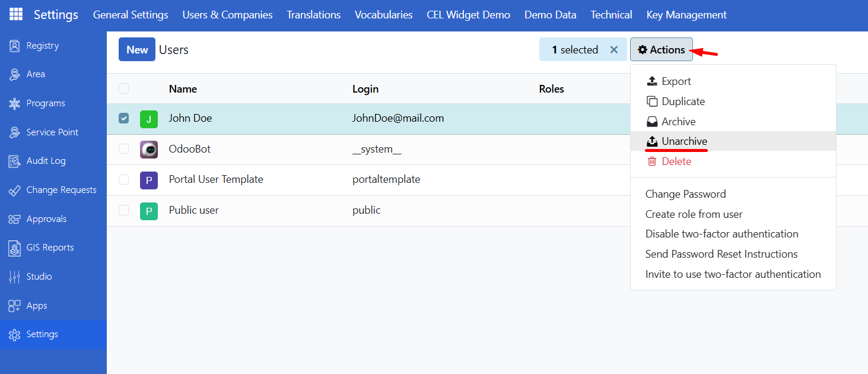868x374 pixels.
Task: Check the Public user row checkbox
Action: [123, 210]
